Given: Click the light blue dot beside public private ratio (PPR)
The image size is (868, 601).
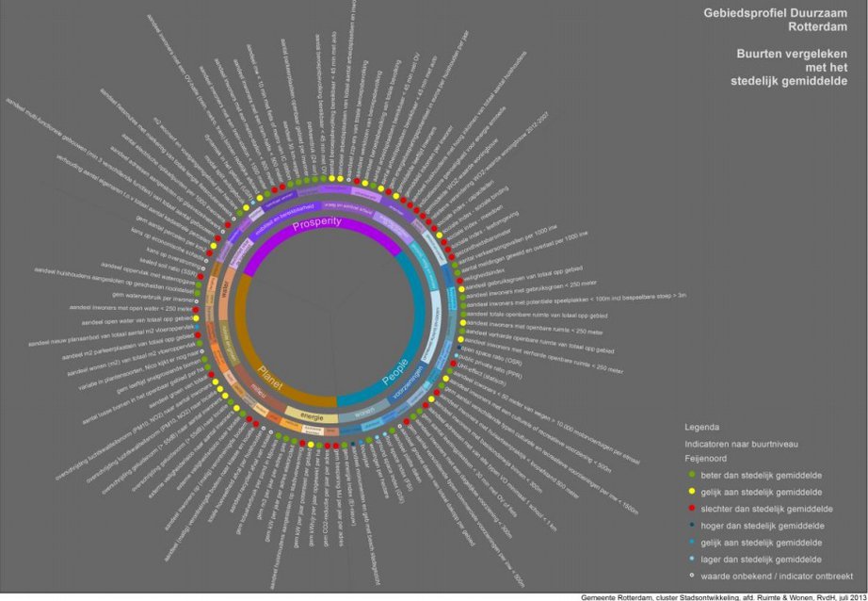Looking at the screenshot, I should [457, 355].
